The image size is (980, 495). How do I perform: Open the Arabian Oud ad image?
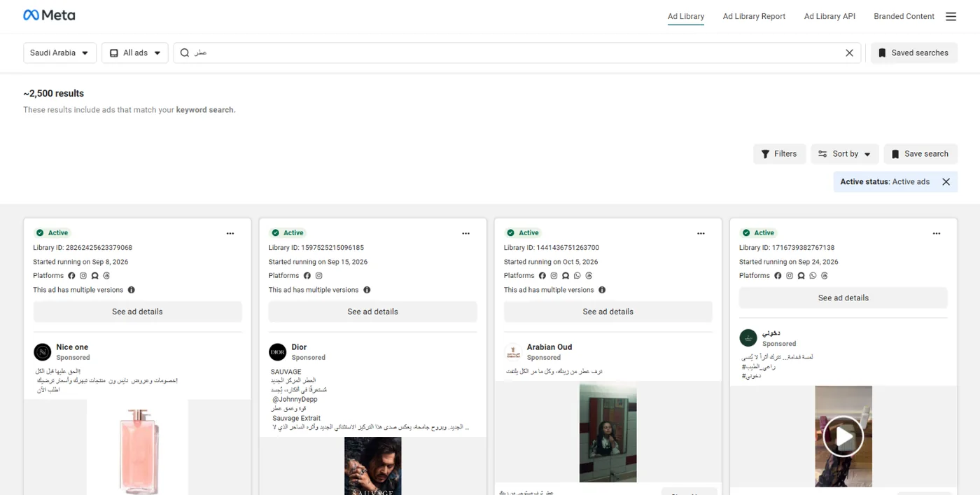point(608,433)
